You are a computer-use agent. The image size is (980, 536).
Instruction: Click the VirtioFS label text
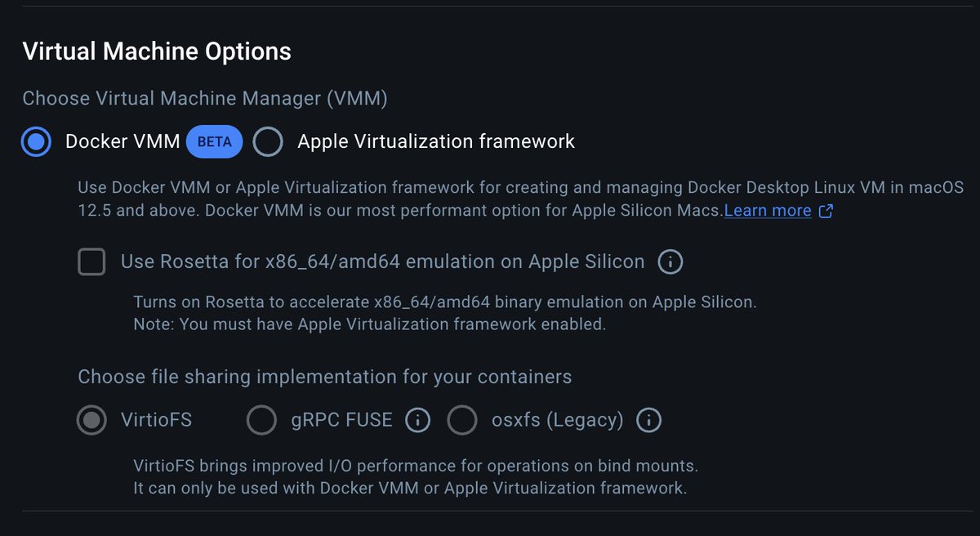157,421
